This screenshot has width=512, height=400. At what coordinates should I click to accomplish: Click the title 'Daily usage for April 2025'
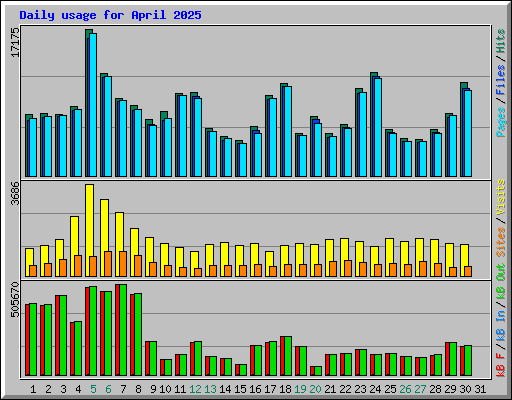point(110,15)
